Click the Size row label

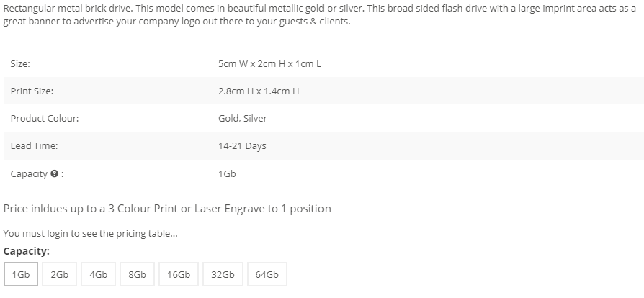(x=20, y=63)
